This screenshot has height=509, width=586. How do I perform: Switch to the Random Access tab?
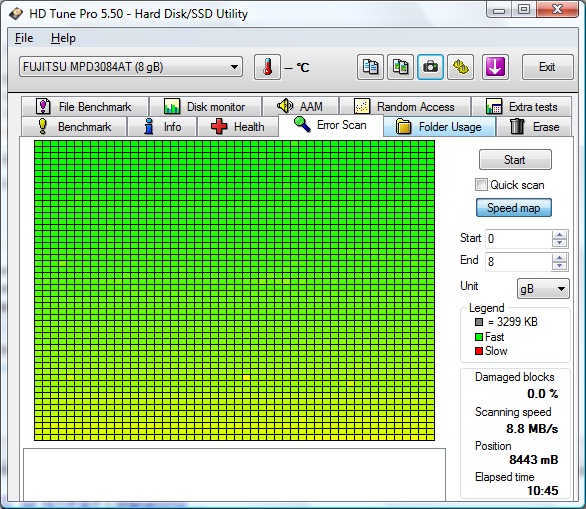click(405, 107)
